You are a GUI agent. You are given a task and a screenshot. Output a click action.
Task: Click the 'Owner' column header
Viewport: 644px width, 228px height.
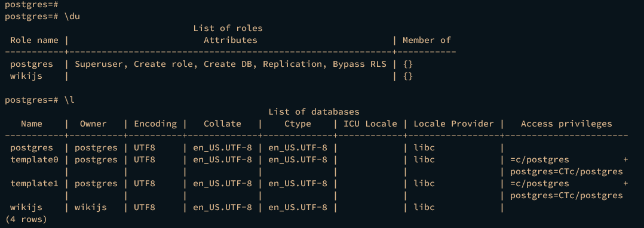click(x=93, y=124)
